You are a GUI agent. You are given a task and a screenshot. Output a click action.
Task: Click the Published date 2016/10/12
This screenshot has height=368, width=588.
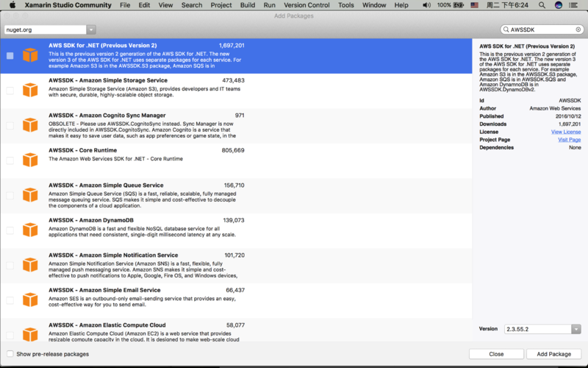[568, 116]
